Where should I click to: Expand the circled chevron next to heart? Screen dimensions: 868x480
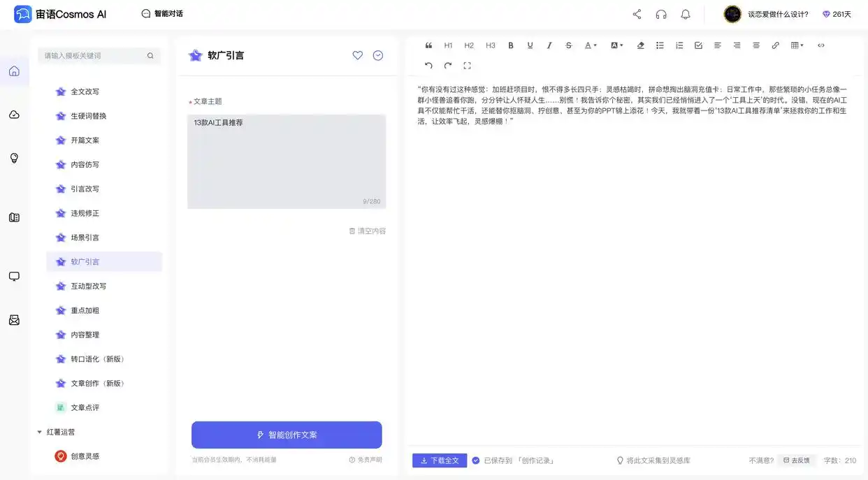click(x=378, y=55)
